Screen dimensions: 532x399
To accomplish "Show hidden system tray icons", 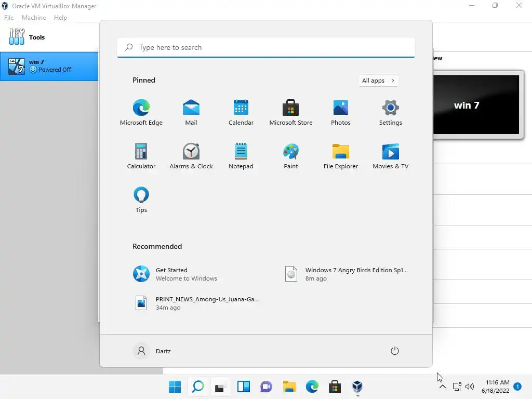I will point(443,387).
